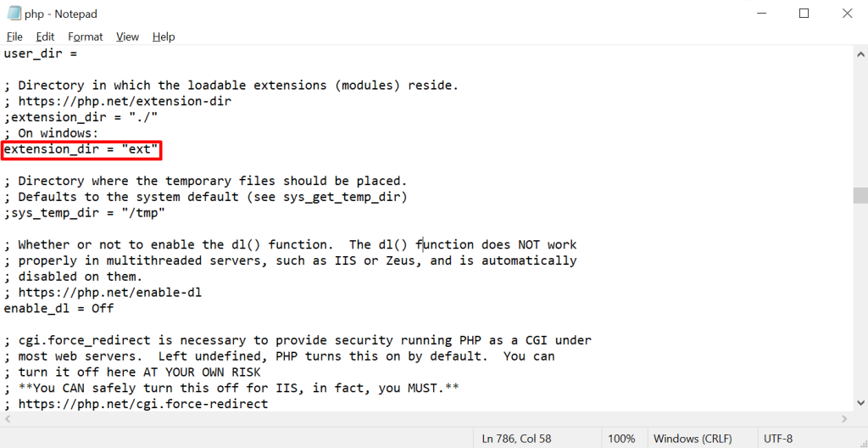Close the php Notepad window

click(x=847, y=14)
